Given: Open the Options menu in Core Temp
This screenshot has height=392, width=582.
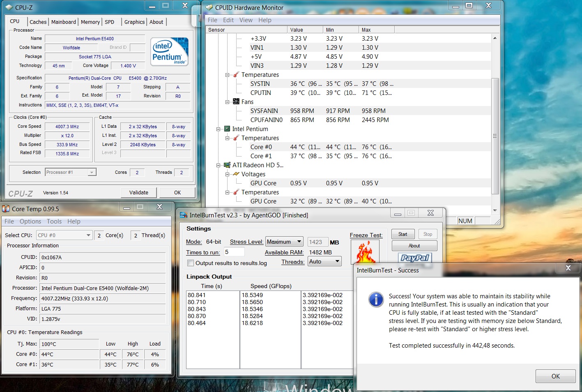Looking at the screenshot, I should click(30, 221).
